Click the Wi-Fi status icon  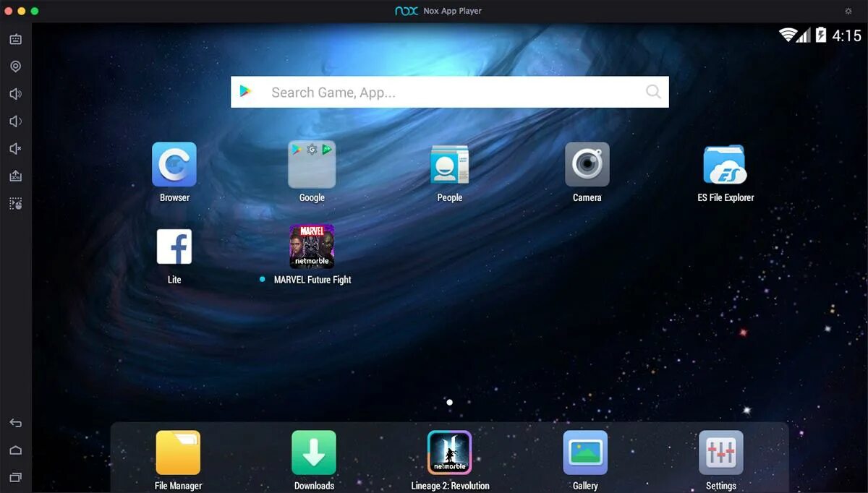click(x=788, y=35)
